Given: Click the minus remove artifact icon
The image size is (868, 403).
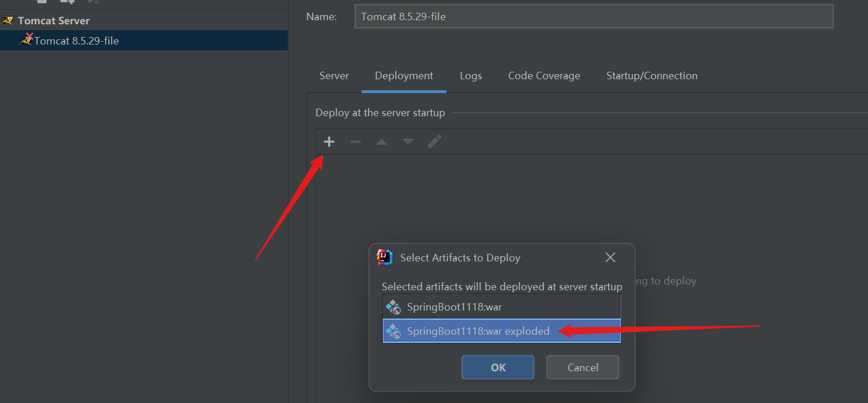Looking at the screenshot, I should pyautogui.click(x=356, y=142).
